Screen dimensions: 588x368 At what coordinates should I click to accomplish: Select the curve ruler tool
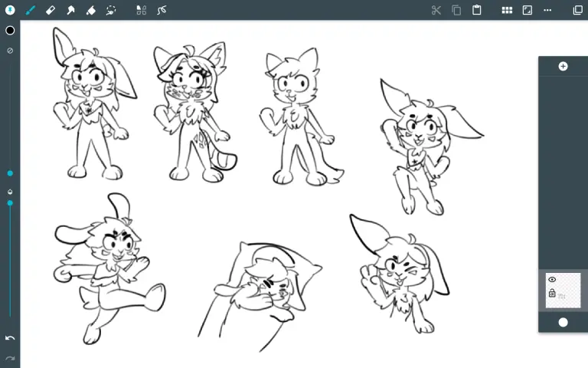(162, 10)
